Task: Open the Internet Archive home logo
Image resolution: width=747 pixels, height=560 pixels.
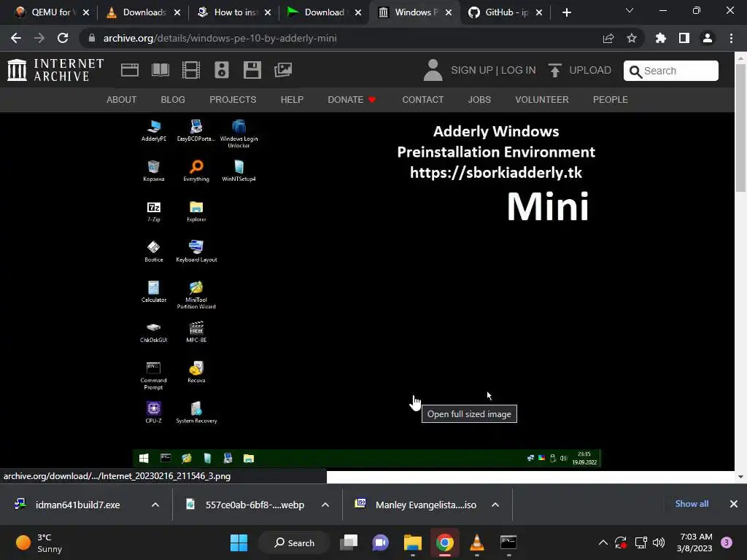Action: coord(55,70)
